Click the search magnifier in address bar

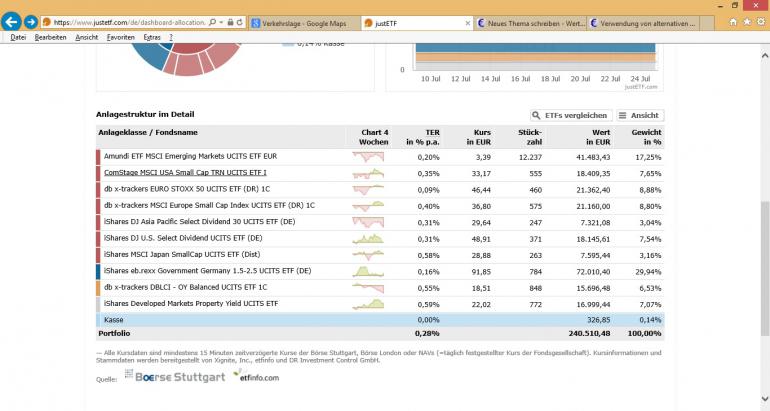(212, 22)
